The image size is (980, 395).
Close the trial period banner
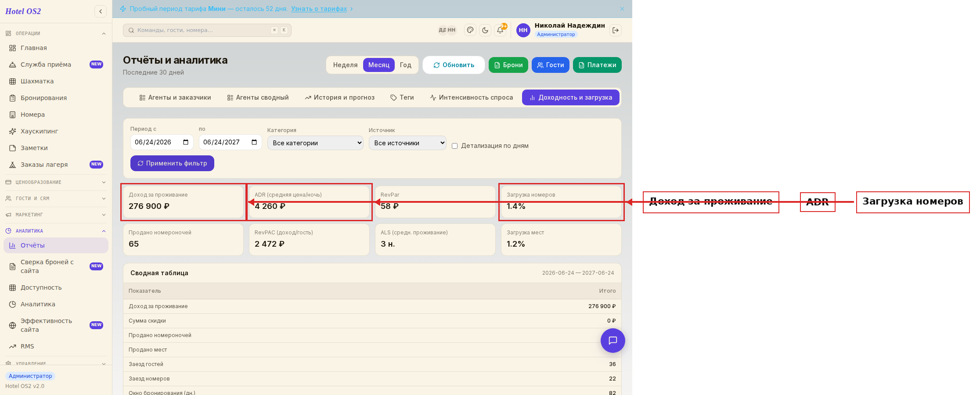coord(622,9)
